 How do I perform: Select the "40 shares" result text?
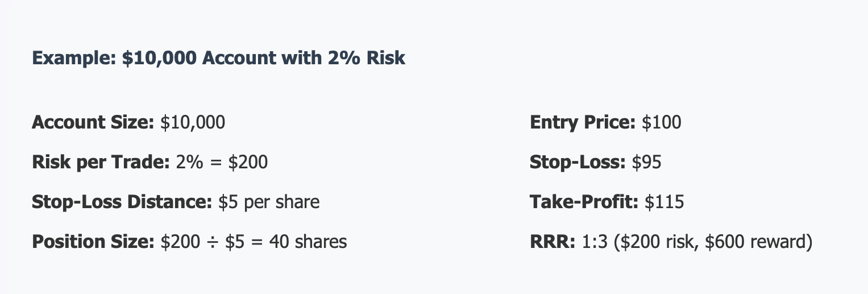point(308,242)
